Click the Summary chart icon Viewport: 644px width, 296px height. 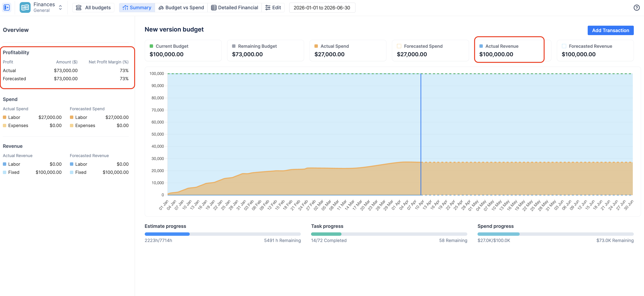pyautogui.click(x=125, y=8)
